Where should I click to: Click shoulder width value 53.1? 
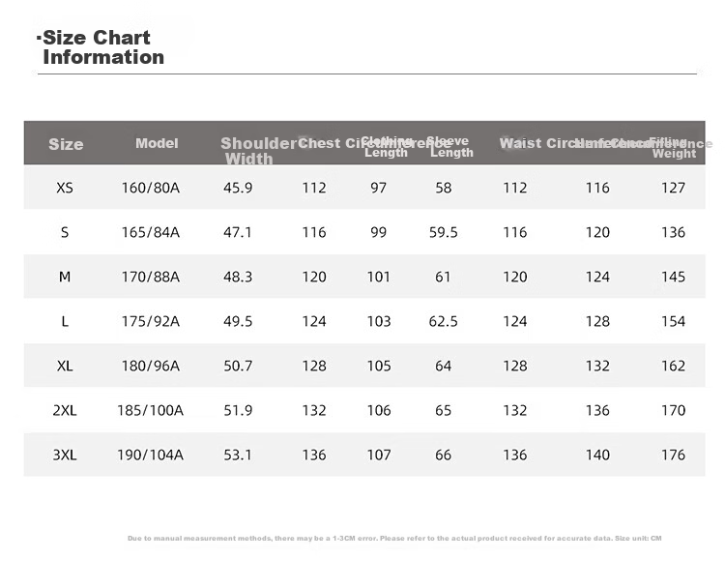[x=238, y=456]
